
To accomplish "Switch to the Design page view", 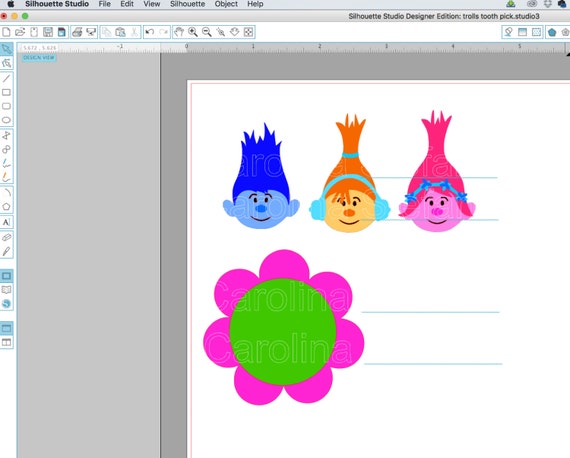I will click(x=7, y=276).
